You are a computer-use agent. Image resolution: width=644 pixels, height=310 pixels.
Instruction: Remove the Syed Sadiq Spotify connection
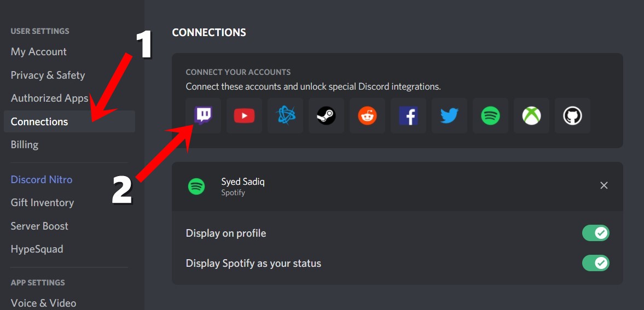coord(604,185)
